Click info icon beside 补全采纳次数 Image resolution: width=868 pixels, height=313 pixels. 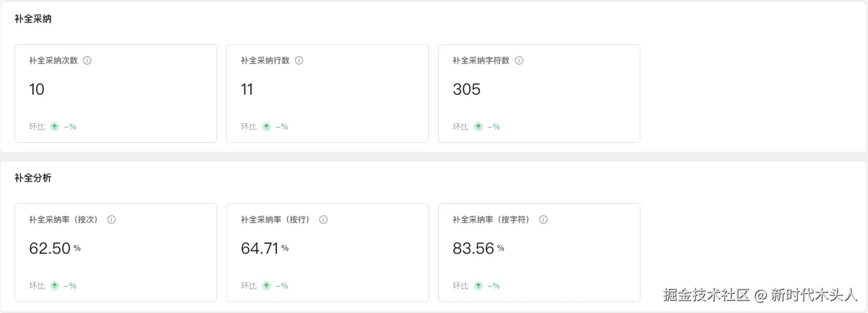87,60
